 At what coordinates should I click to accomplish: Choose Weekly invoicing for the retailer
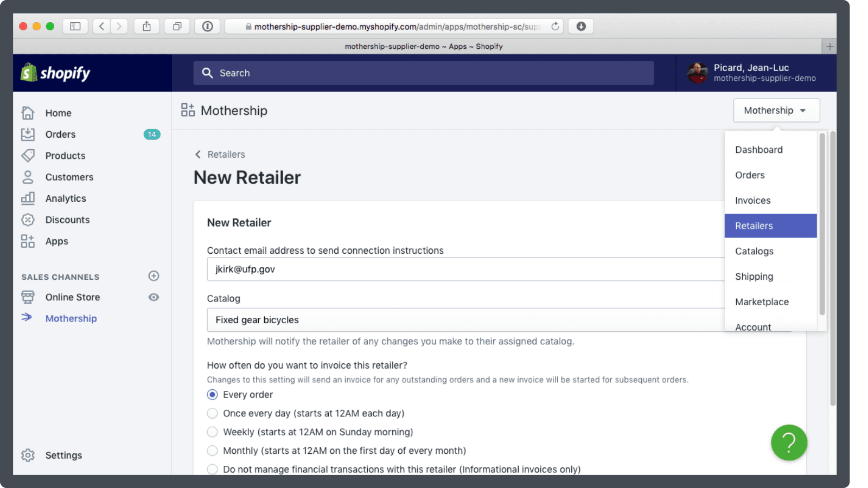(x=212, y=432)
